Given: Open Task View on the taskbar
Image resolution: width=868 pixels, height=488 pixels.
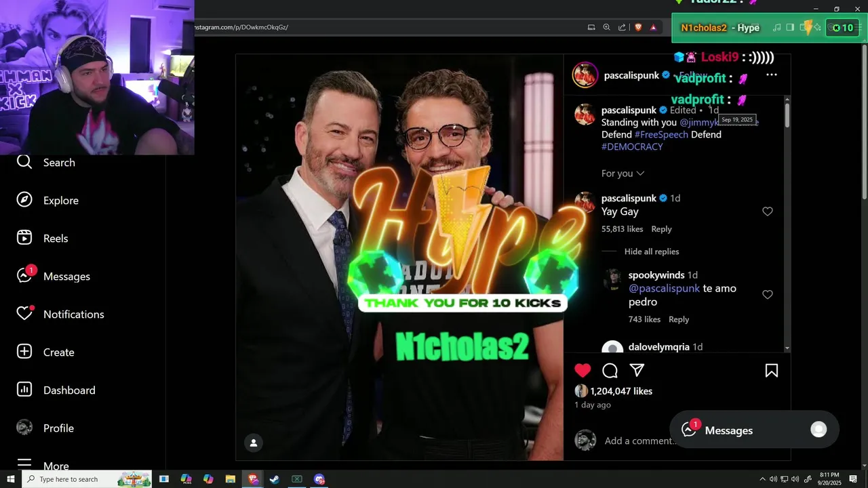Looking at the screenshot, I should pos(164,479).
